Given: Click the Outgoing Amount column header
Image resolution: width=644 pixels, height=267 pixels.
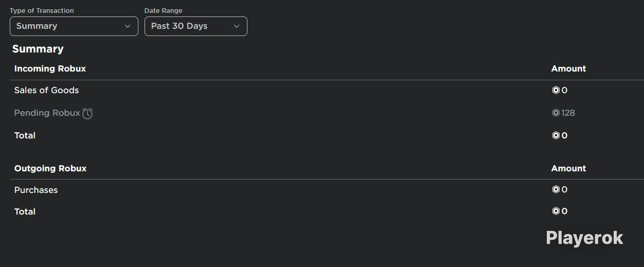Looking at the screenshot, I should 568,168.
